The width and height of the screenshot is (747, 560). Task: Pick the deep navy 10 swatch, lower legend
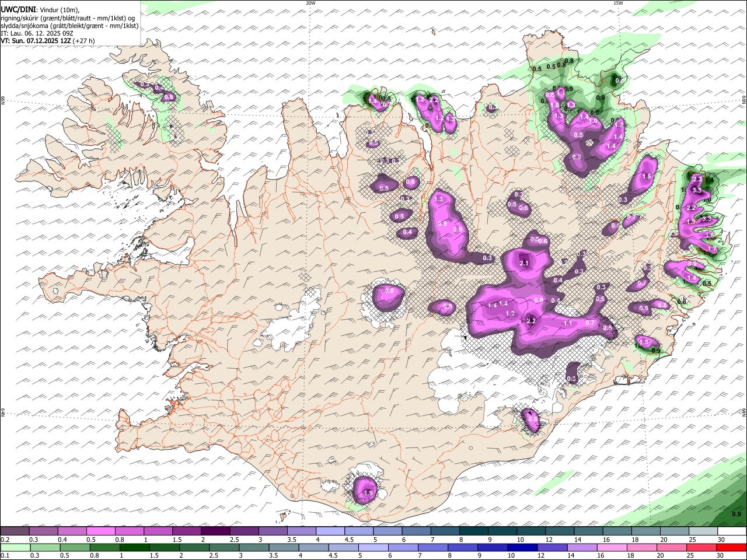click(522, 547)
